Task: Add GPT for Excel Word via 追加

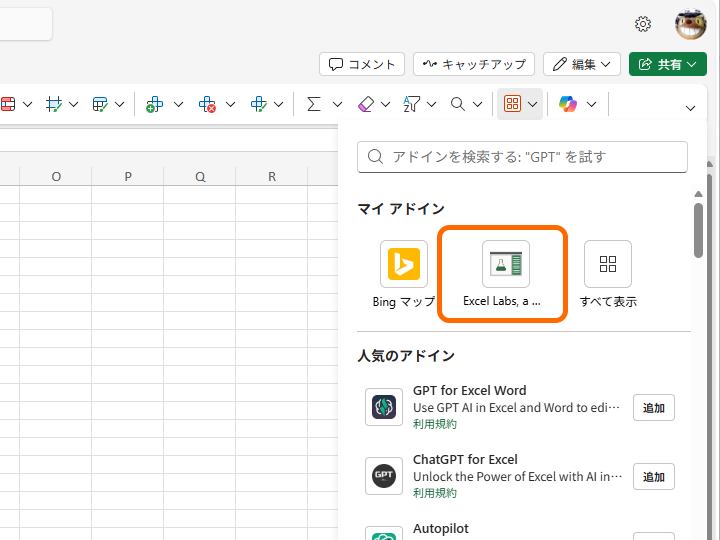Action: 653,408
